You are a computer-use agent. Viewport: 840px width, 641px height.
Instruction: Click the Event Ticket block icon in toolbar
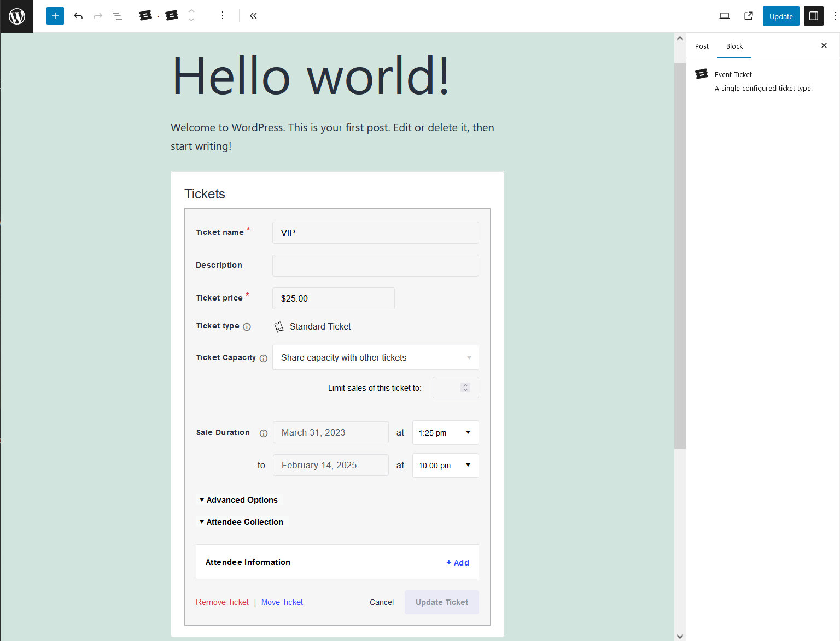(172, 16)
